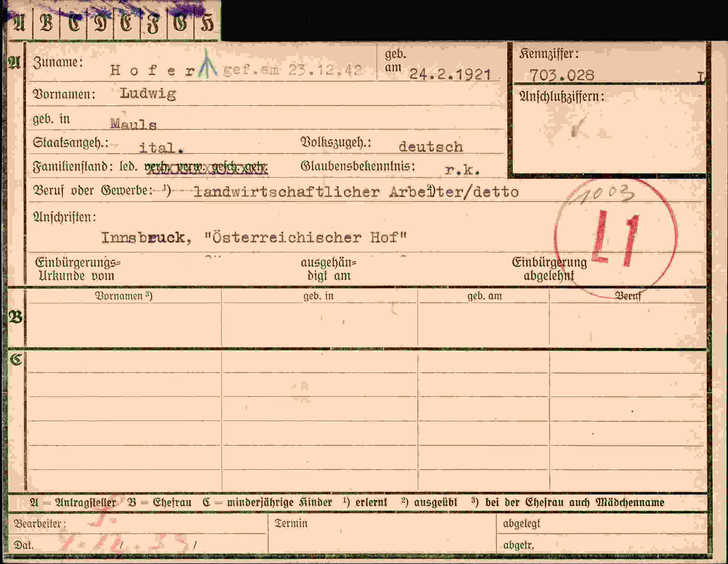Viewport: 728px width, 564px height.
Task: Click the index tab letter F
Action: coord(153,24)
